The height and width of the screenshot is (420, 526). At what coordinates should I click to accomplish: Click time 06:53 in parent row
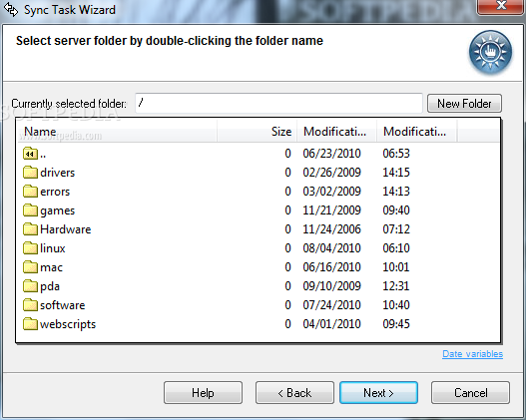point(396,154)
